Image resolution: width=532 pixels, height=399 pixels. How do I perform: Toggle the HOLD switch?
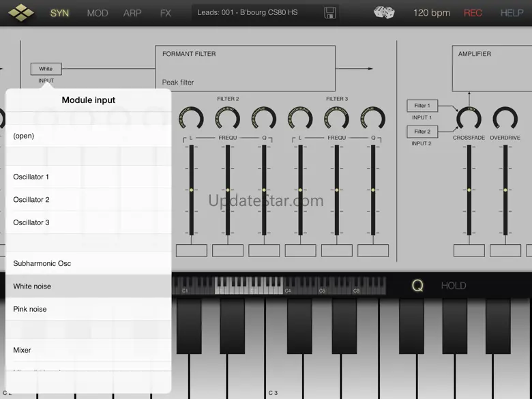click(x=454, y=286)
